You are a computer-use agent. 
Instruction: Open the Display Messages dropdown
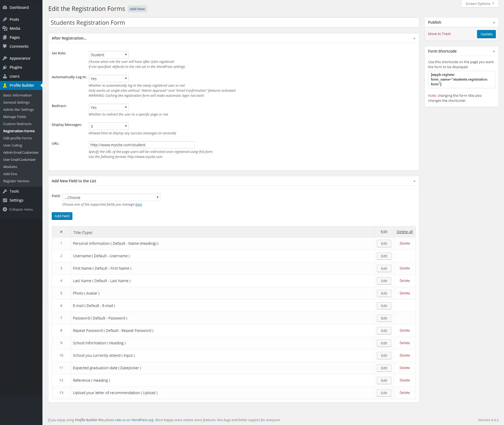click(109, 126)
